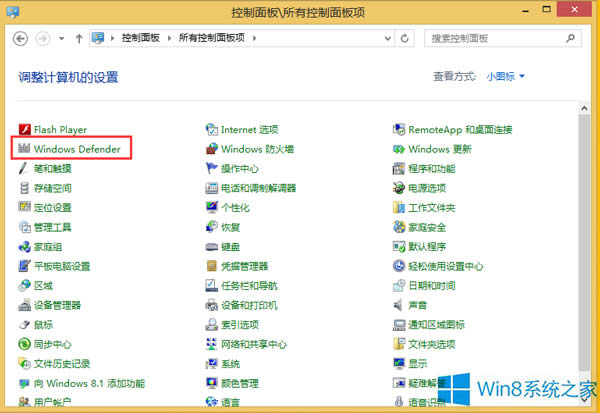Open the 日期和时间 link
The width and height of the screenshot is (600, 413).
(x=432, y=286)
